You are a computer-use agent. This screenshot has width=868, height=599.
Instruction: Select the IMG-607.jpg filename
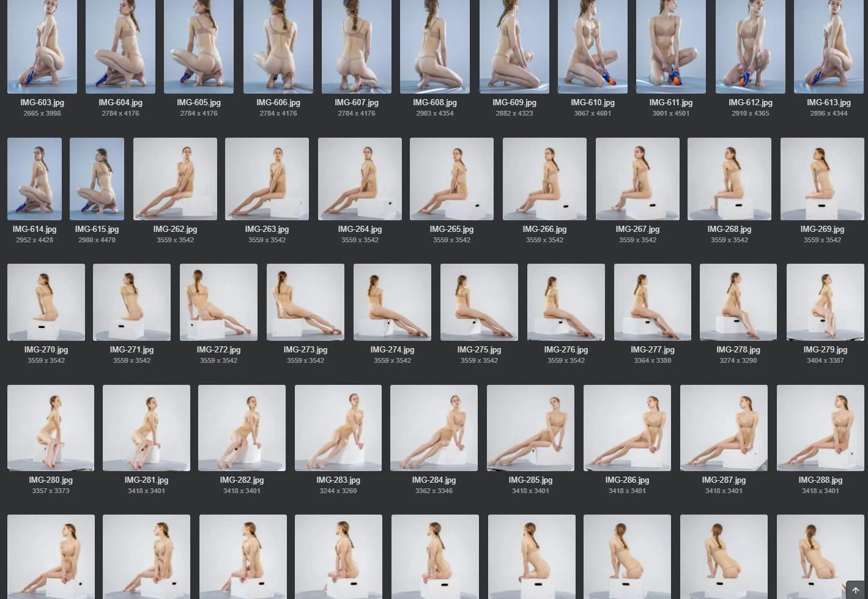(x=357, y=103)
